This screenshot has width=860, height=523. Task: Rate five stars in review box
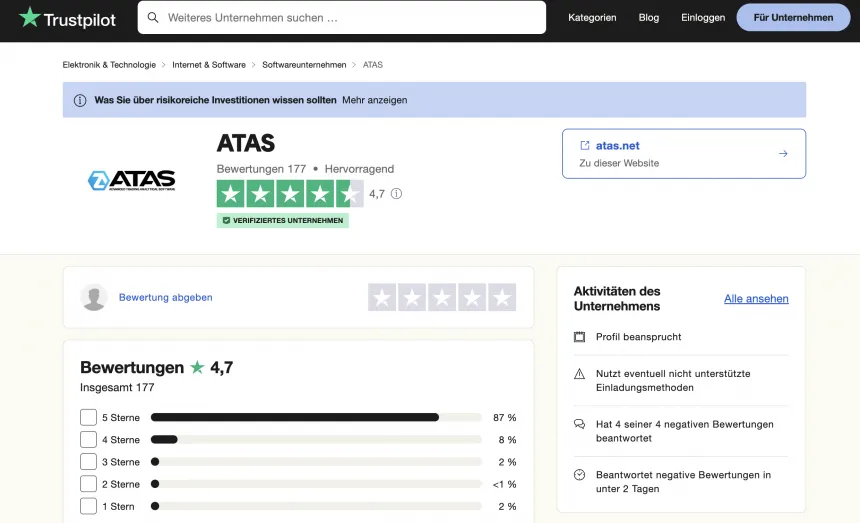pyautogui.click(x=502, y=297)
